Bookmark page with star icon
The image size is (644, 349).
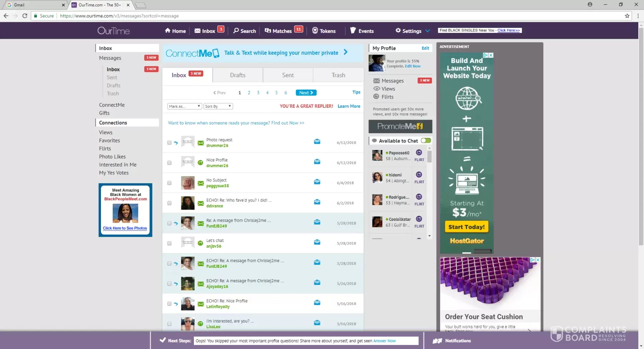(627, 16)
